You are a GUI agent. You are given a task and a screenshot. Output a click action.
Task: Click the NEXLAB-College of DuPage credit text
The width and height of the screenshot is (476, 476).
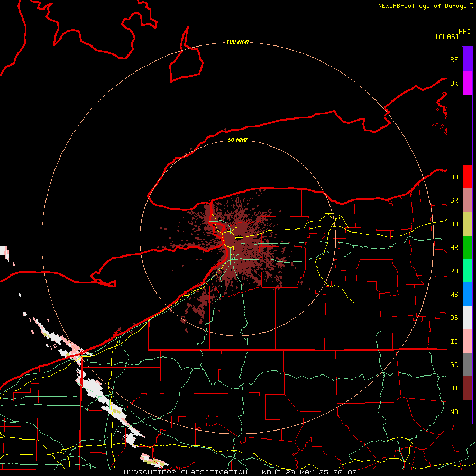pos(423,6)
